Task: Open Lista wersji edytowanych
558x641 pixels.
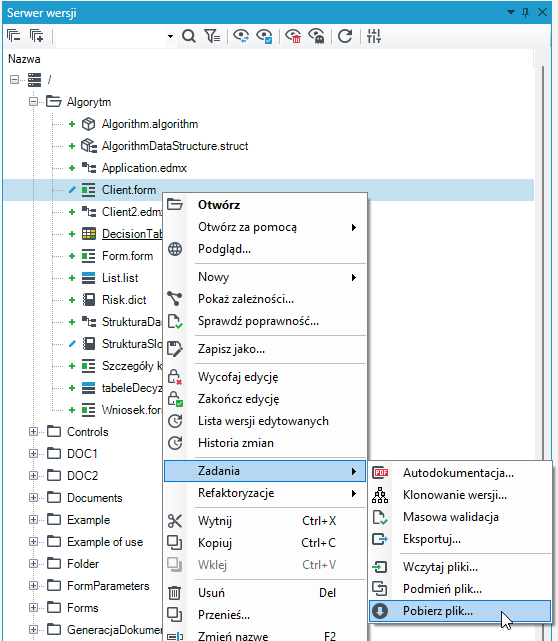Action: click(265, 421)
